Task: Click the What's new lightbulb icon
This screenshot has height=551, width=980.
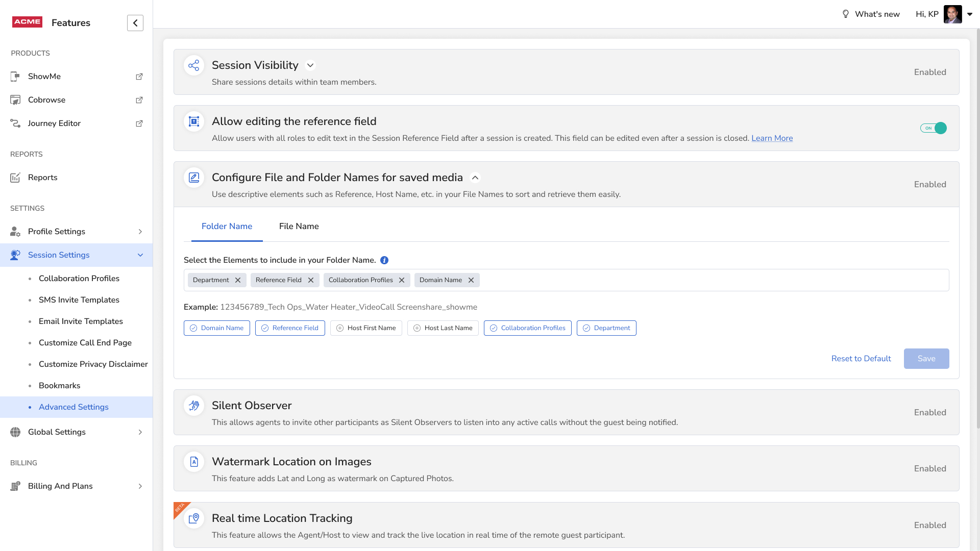Action: pos(845,14)
